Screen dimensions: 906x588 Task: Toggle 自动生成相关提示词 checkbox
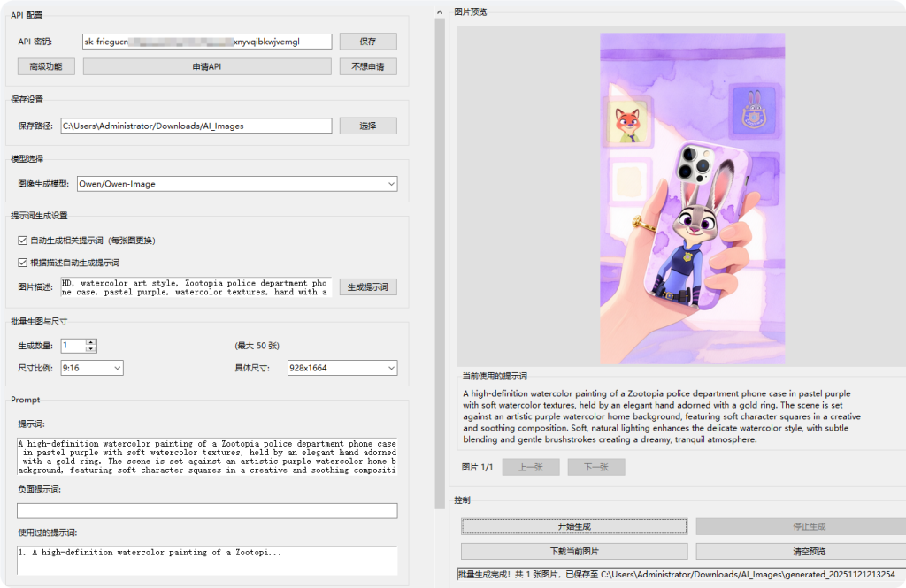coord(23,241)
